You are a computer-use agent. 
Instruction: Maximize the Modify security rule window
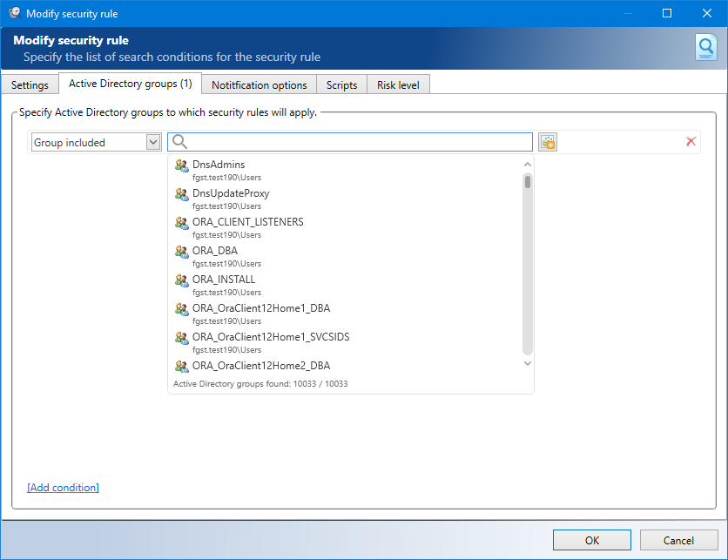tap(667, 13)
